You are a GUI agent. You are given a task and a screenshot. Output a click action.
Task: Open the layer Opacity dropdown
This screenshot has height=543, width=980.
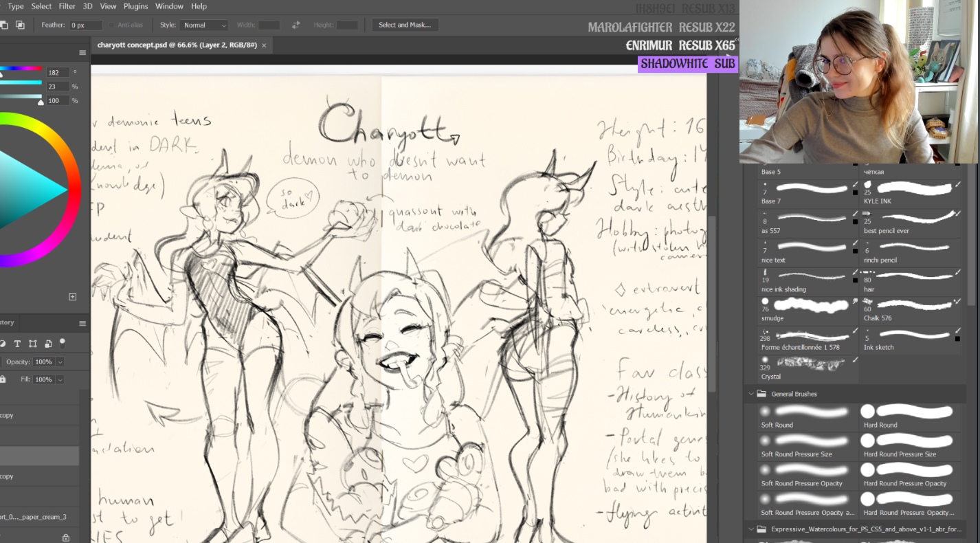coord(60,362)
